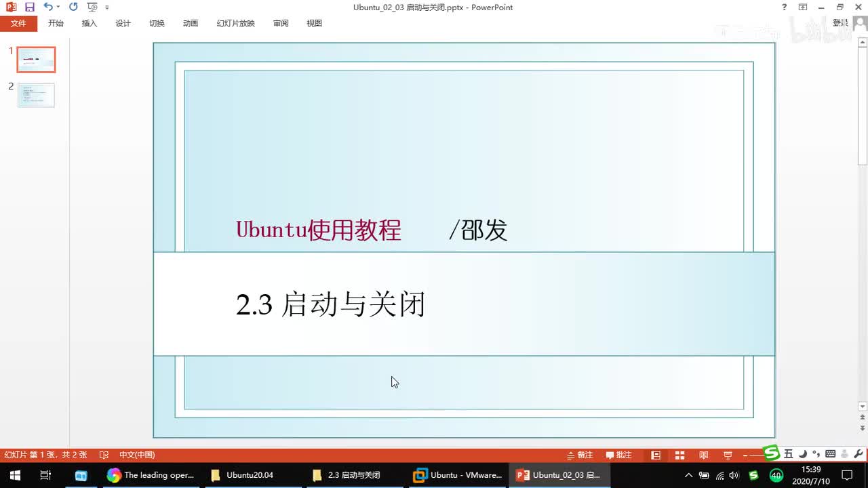Click the green Sogou S tray icon
This screenshot has width=868, height=488.
753,475
